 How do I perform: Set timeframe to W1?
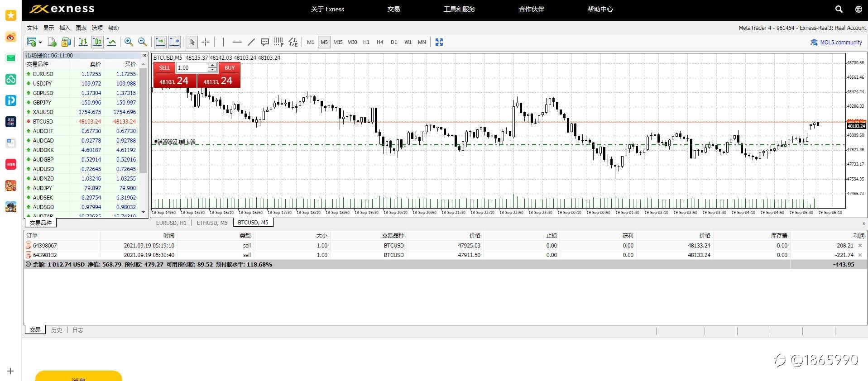point(408,42)
